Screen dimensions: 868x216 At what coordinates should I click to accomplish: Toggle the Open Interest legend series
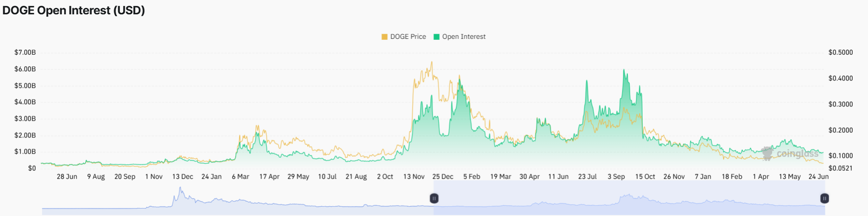point(459,37)
